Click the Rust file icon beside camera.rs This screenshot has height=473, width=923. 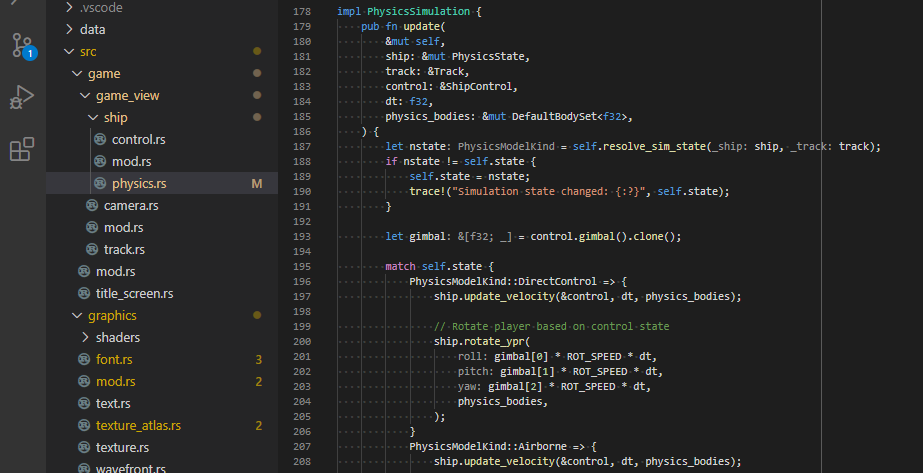tap(92, 206)
